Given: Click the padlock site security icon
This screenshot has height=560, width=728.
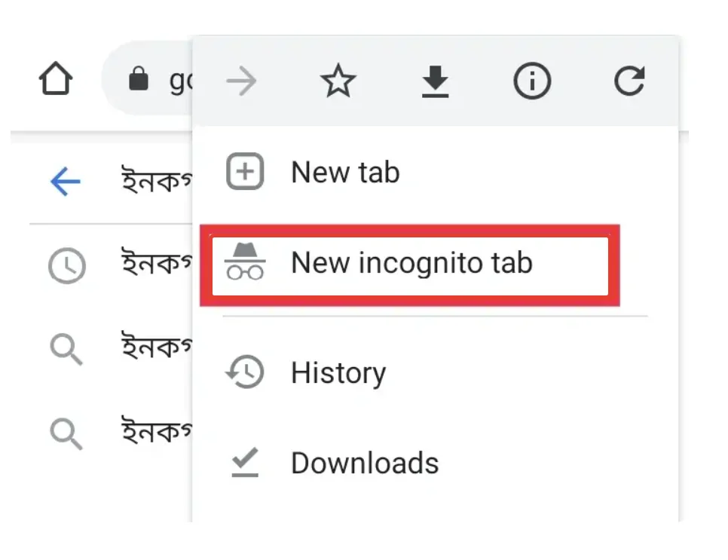Looking at the screenshot, I should click(x=139, y=78).
